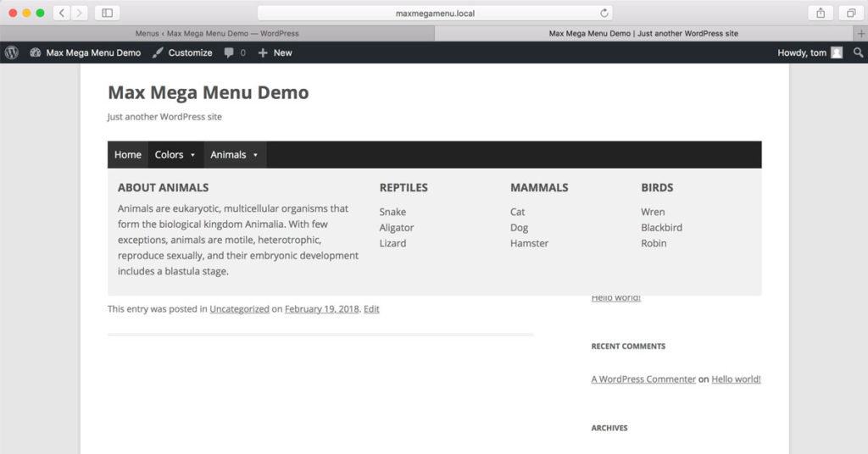Go forward with Safari forward arrow
The image size is (868, 454).
(x=79, y=13)
